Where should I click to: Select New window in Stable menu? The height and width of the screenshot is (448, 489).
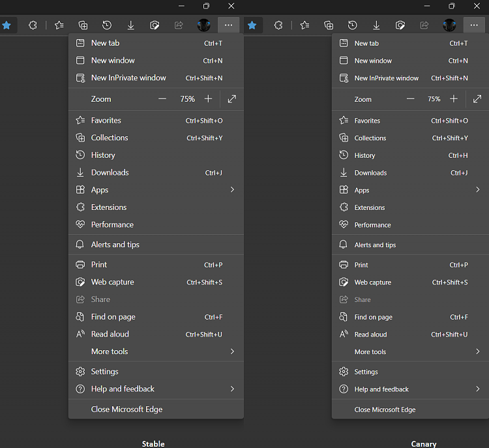[x=156, y=61]
